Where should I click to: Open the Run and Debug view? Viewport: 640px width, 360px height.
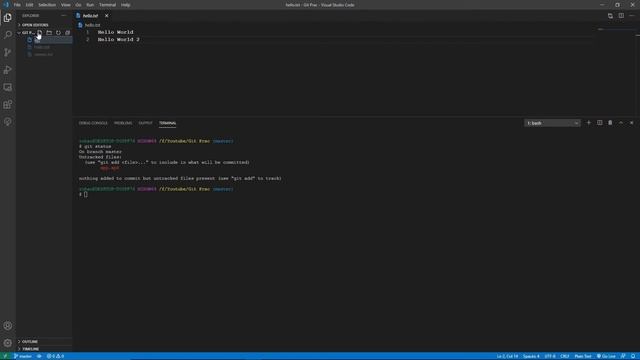click(7, 70)
